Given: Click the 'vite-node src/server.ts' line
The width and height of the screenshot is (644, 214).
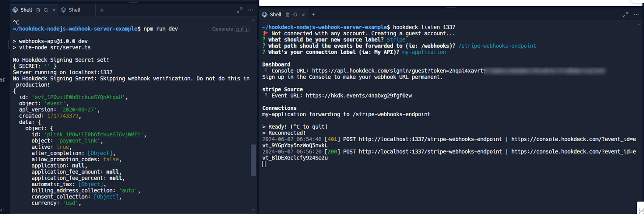Looking at the screenshot, I should click(x=51, y=47).
